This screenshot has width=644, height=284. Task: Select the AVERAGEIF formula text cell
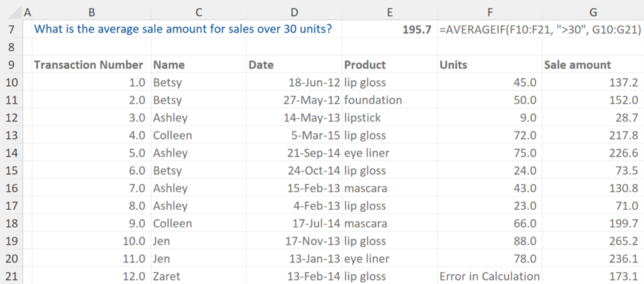pos(540,30)
